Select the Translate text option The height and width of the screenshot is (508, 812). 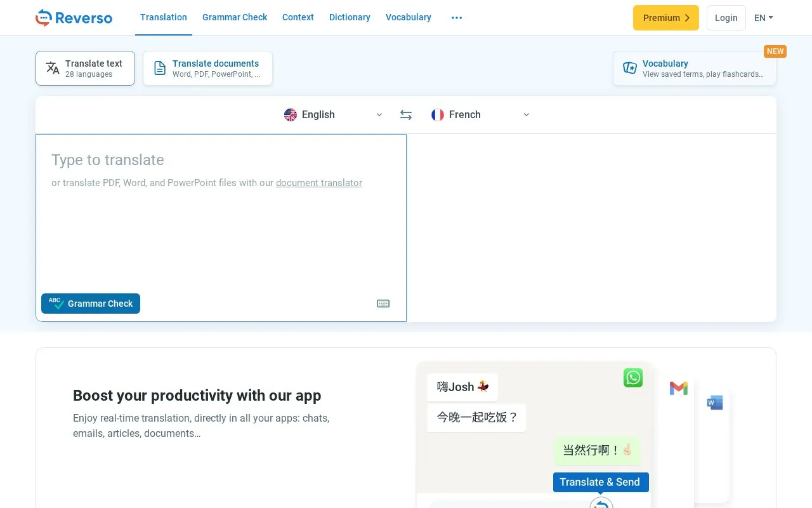click(85, 68)
